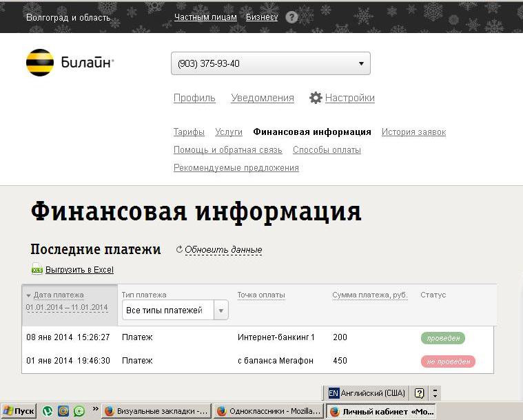Switch to История заявок section

coord(413,132)
